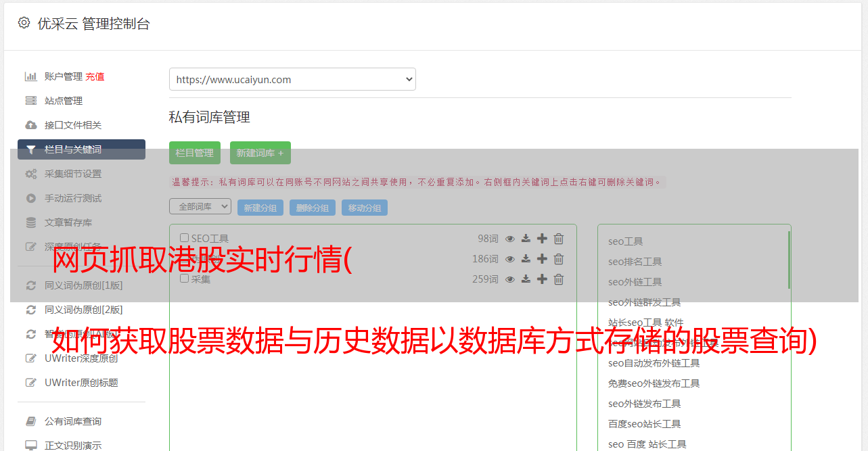The height and width of the screenshot is (451, 868).
Task: Select keyword seo外链工具 in right list
Action: [x=635, y=282]
